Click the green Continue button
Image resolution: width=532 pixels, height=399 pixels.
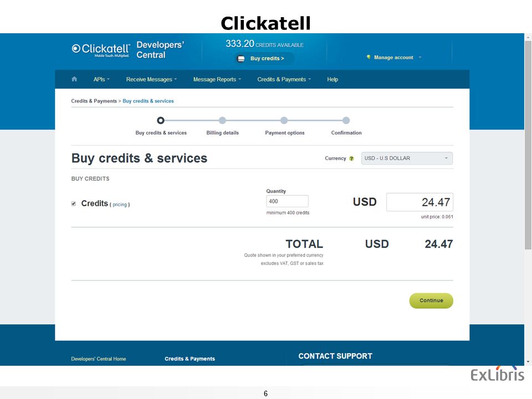(x=431, y=300)
